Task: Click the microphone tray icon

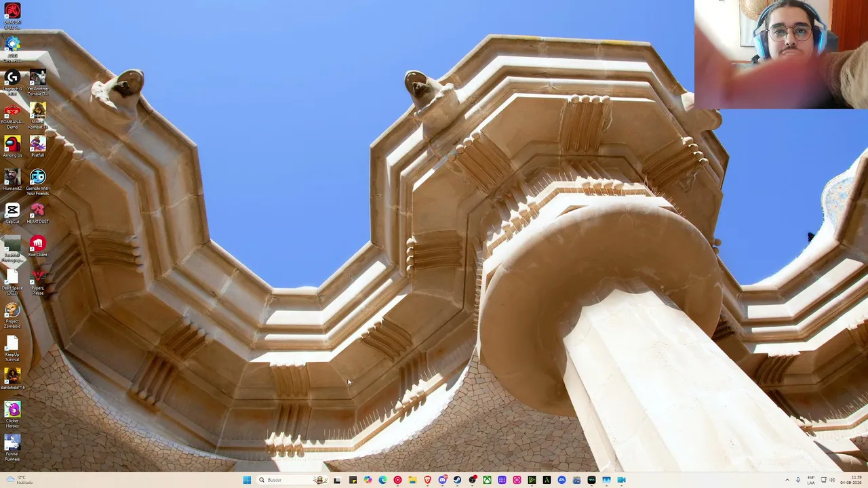Action: (798, 480)
